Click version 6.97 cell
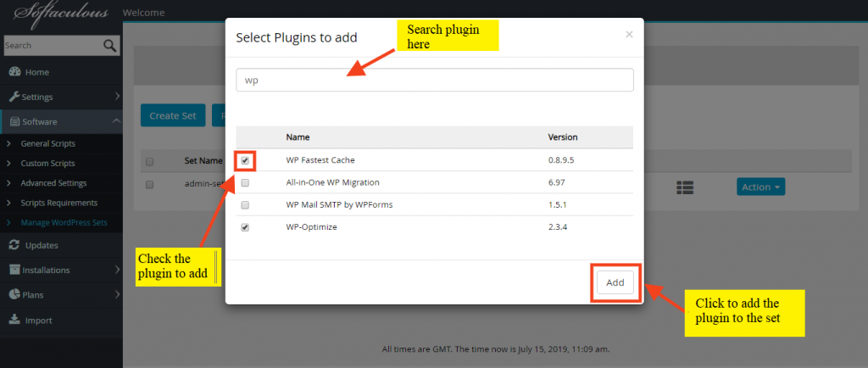Viewport: 868px width, 368px height. 556,182
